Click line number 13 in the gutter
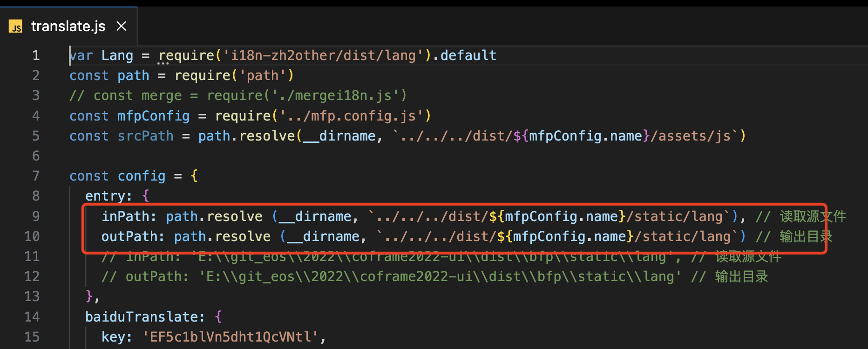 tap(32, 296)
